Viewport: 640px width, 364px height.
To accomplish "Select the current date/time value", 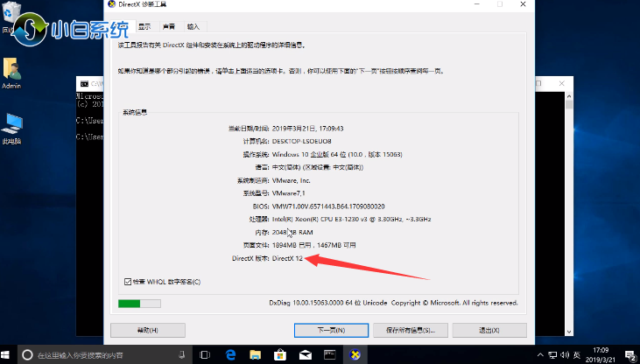I will (x=308, y=129).
